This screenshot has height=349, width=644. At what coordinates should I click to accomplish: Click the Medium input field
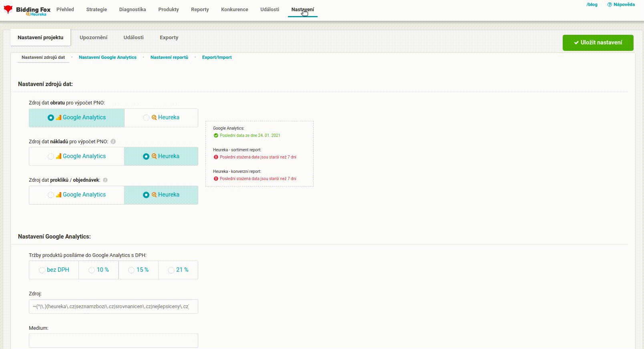pos(113,341)
